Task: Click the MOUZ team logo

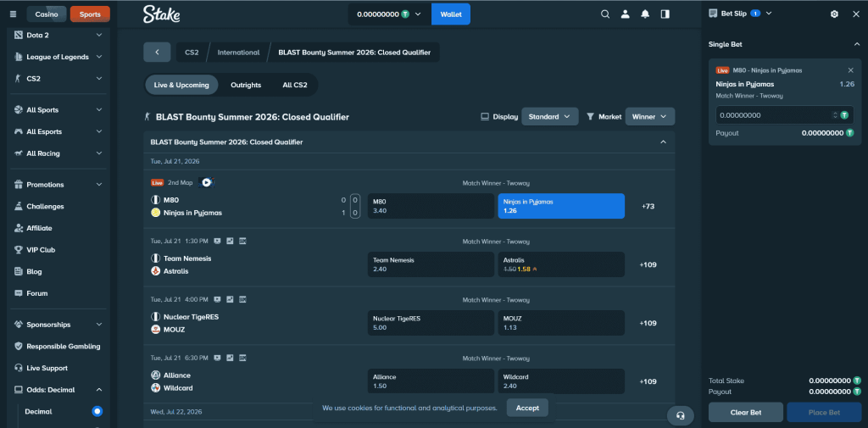Action: 156,330
